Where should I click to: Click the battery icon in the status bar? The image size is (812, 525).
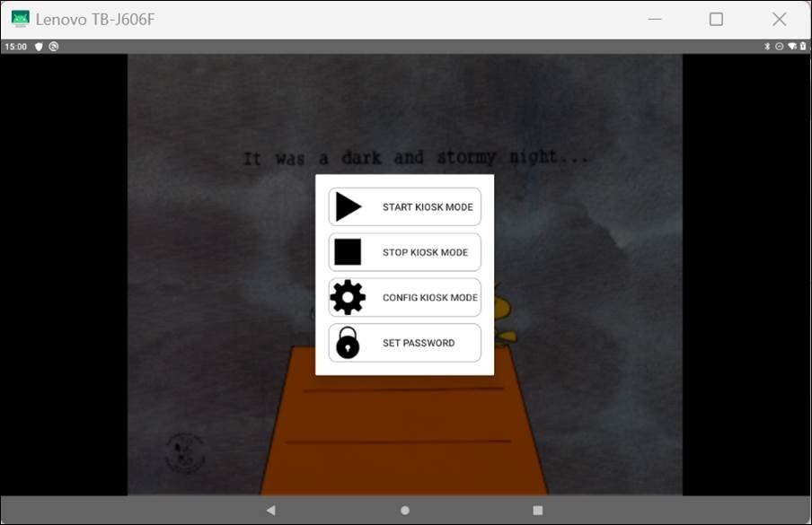pyautogui.click(x=802, y=47)
